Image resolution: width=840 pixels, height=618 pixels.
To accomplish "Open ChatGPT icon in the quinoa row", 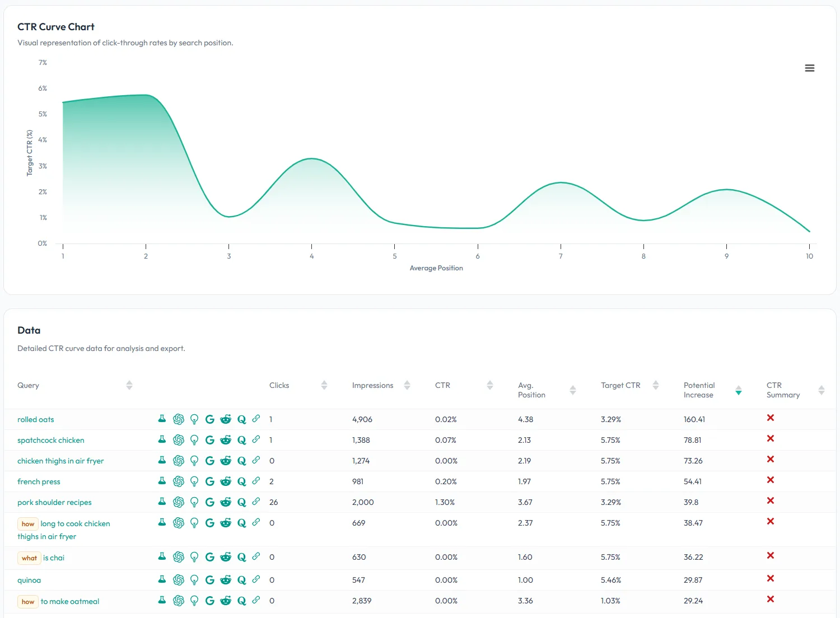I will (179, 580).
